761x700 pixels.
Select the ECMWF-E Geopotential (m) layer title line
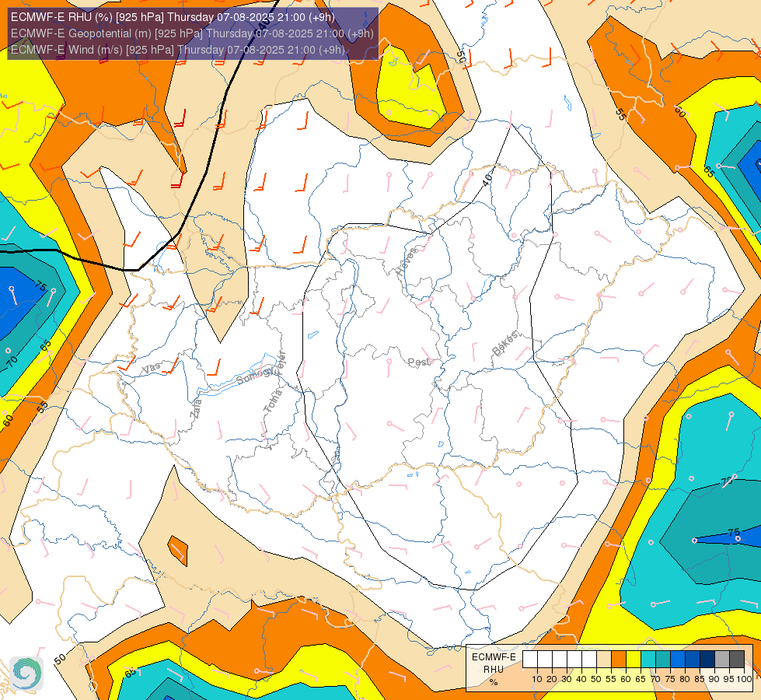[192, 33]
